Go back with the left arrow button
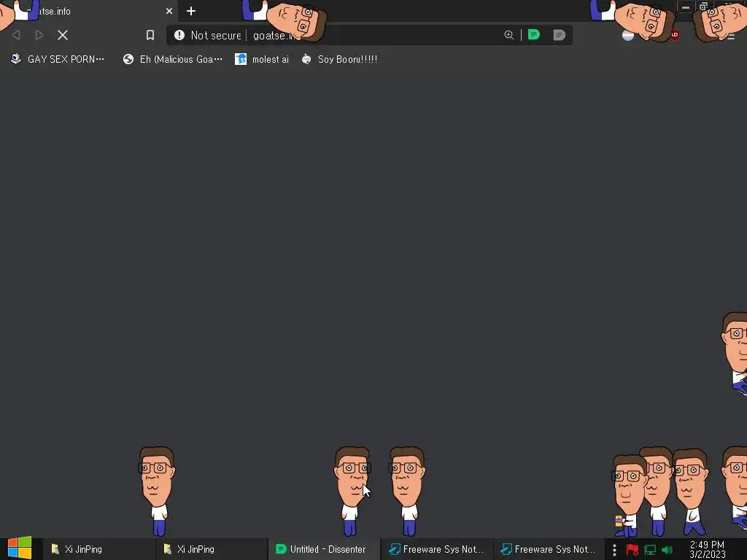 (16, 35)
